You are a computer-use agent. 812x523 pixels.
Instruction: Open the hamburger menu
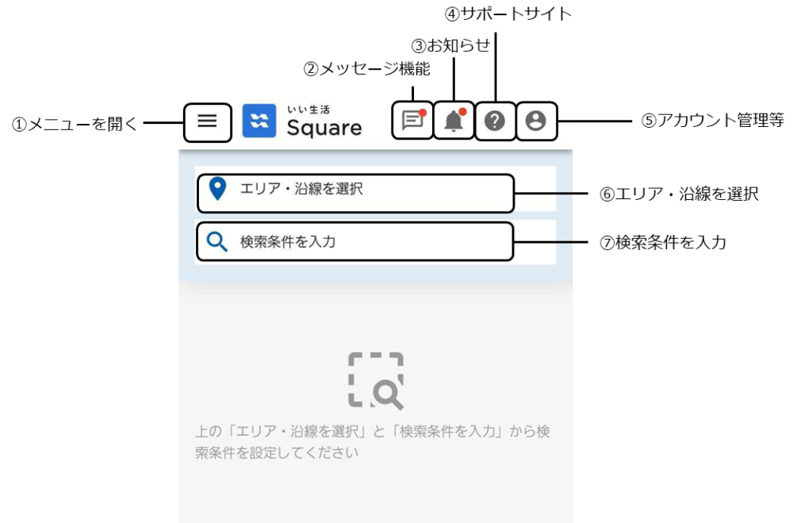[207, 122]
